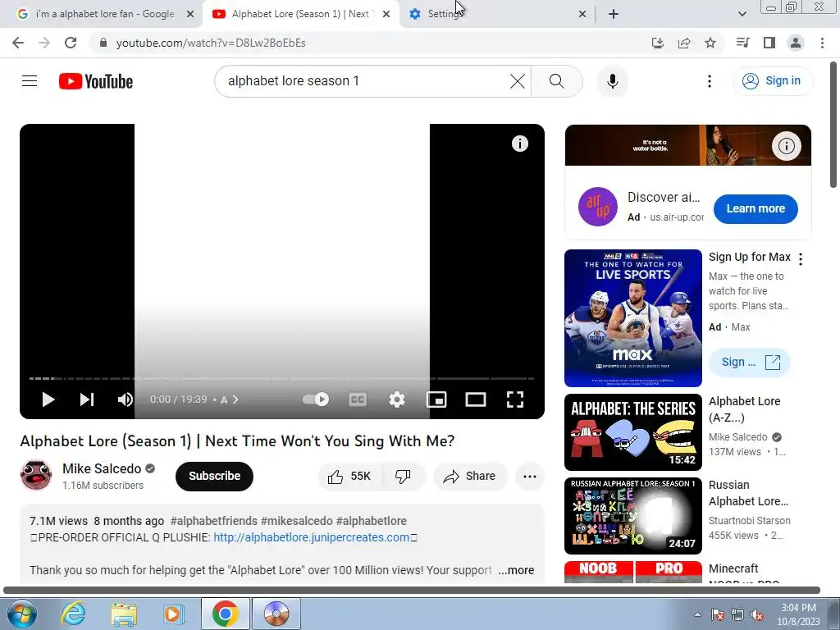The image size is (840, 630).
Task: Click the magnifier search button
Action: [x=557, y=81]
